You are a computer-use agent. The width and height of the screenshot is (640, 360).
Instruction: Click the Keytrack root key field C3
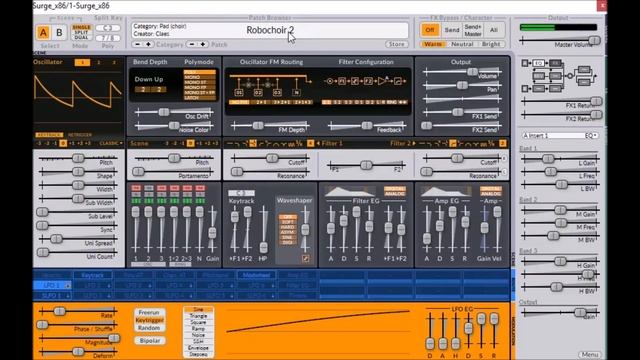pos(241,193)
